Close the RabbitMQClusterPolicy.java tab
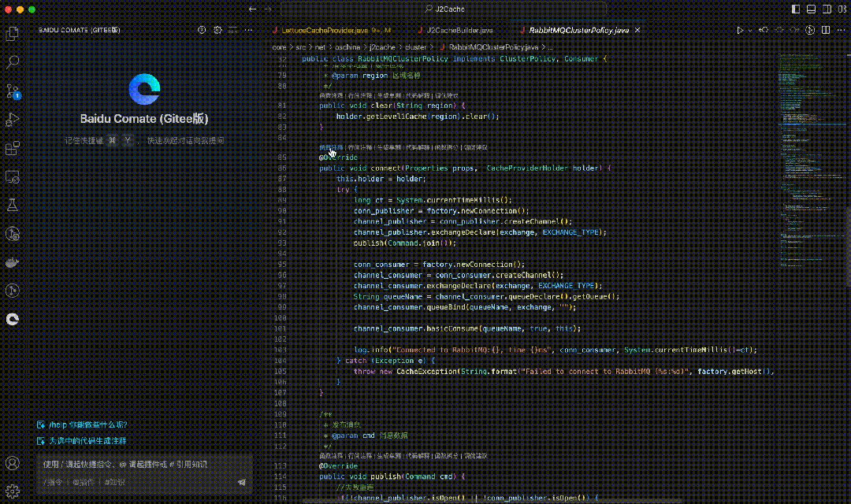Image resolution: width=851 pixels, height=504 pixels. (x=637, y=31)
